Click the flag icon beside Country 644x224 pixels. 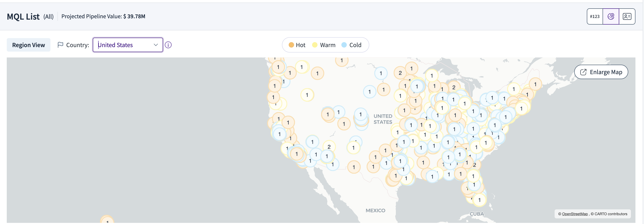60,45
